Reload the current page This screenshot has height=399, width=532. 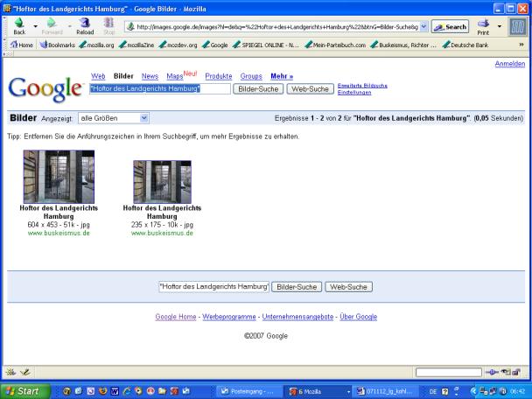(x=85, y=26)
